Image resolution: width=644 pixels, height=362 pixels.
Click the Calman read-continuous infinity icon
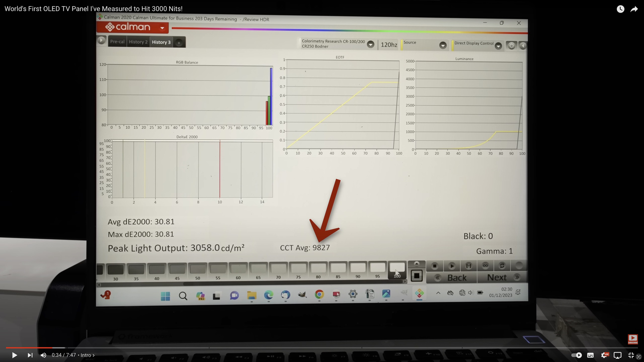[x=485, y=266]
